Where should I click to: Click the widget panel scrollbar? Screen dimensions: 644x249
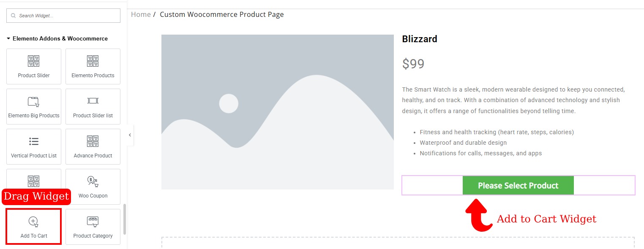click(125, 219)
